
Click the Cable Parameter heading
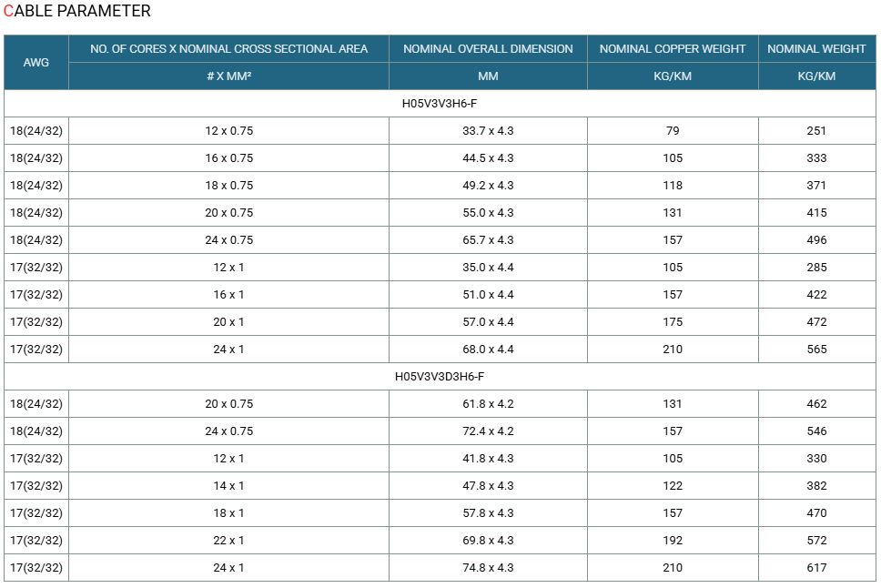77,11
